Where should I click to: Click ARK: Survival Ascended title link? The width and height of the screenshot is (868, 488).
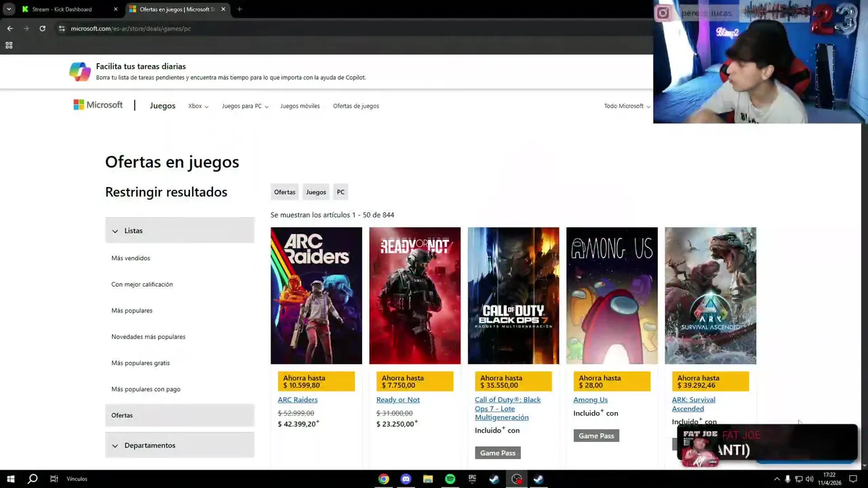pyautogui.click(x=694, y=404)
